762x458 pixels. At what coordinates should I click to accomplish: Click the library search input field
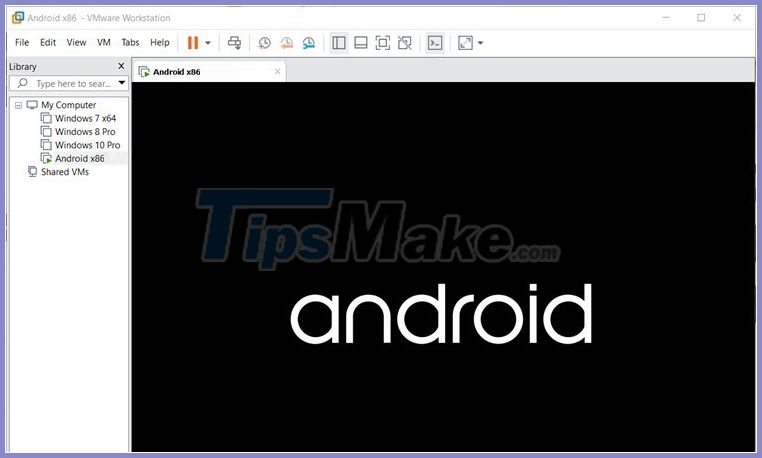pos(68,84)
